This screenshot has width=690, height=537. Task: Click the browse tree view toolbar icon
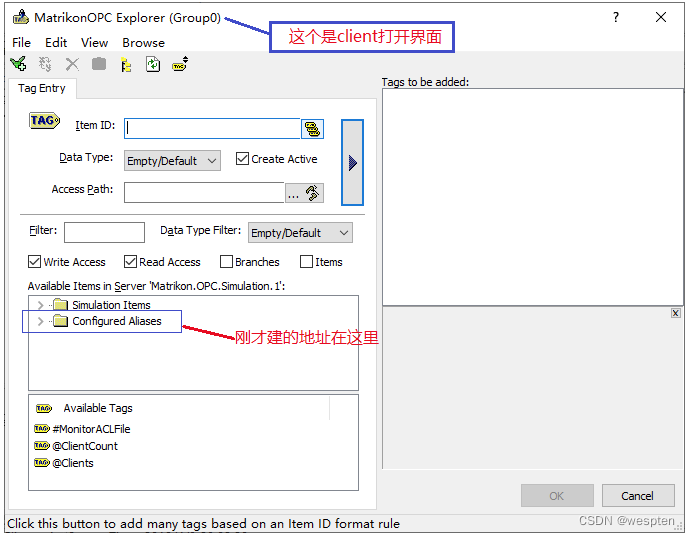[x=126, y=65]
